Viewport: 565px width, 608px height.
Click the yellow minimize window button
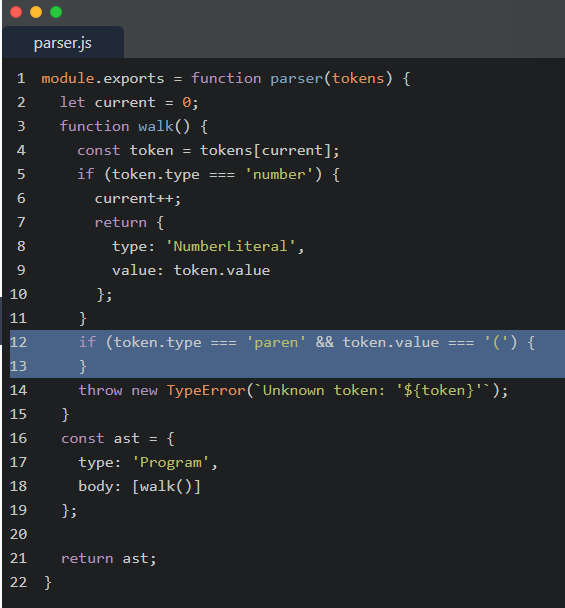36,12
